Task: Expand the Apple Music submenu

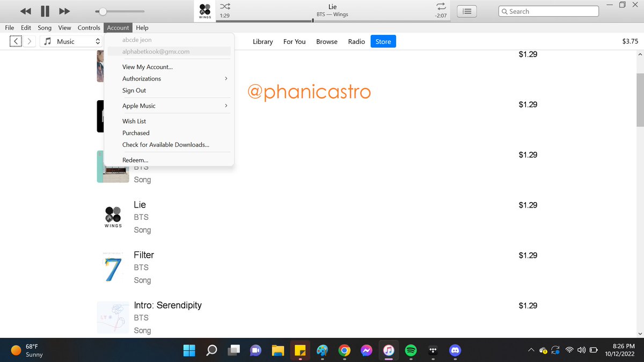Action: point(169,106)
